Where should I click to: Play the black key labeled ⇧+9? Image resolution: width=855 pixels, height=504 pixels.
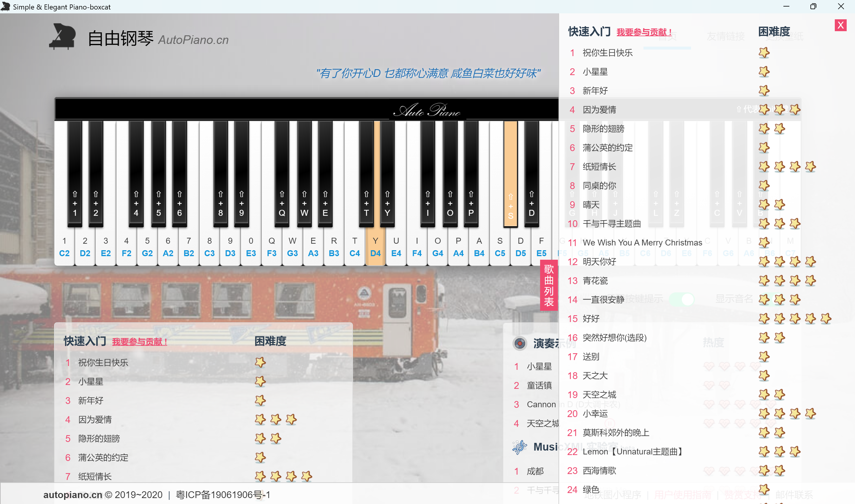point(242,174)
